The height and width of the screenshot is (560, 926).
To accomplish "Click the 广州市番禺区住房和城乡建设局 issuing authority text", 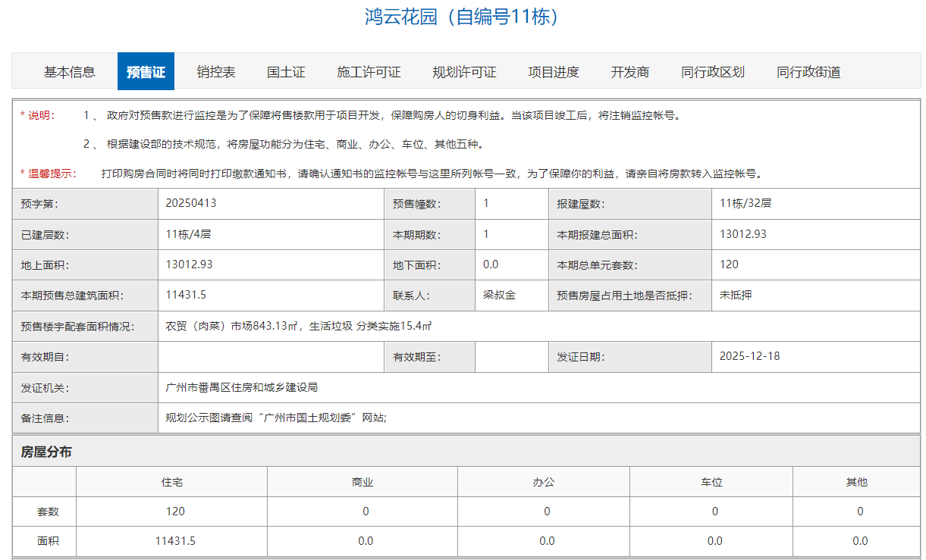I will click(x=241, y=387).
